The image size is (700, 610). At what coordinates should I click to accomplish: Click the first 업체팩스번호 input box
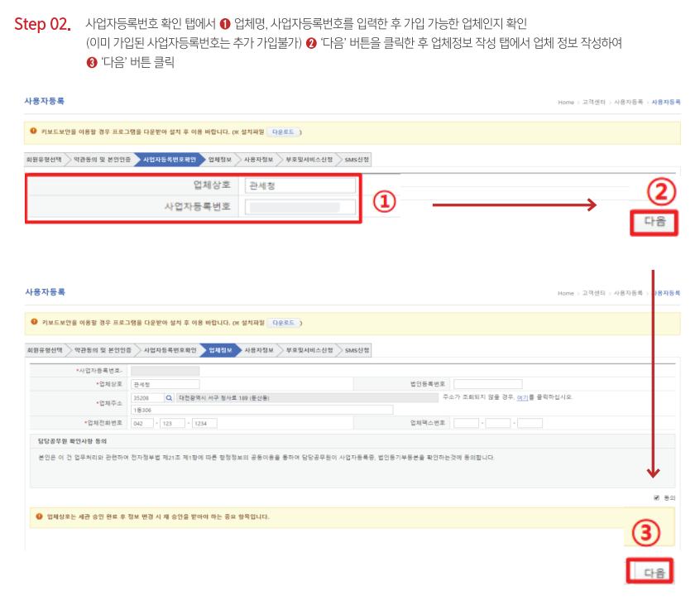(x=467, y=423)
